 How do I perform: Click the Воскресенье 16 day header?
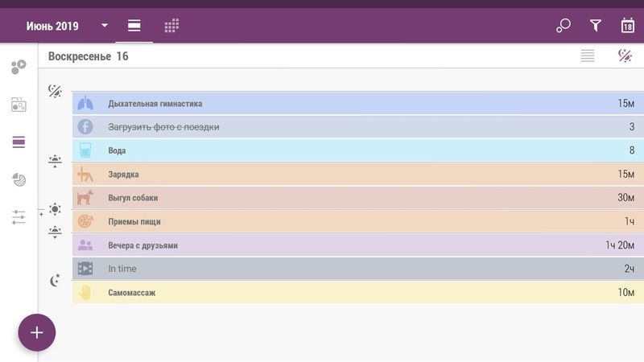[89, 56]
